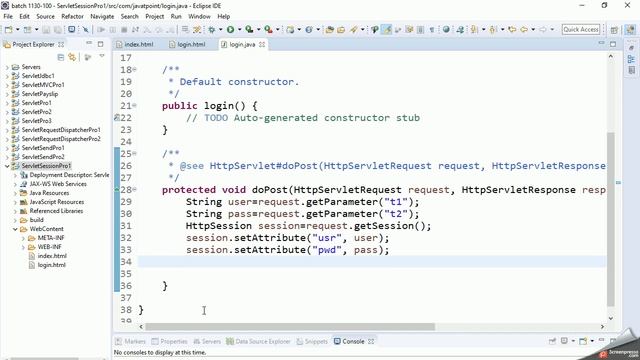Screen dimensions: 640x360
Task: Open the Source menu
Action: (x=45, y=16)
